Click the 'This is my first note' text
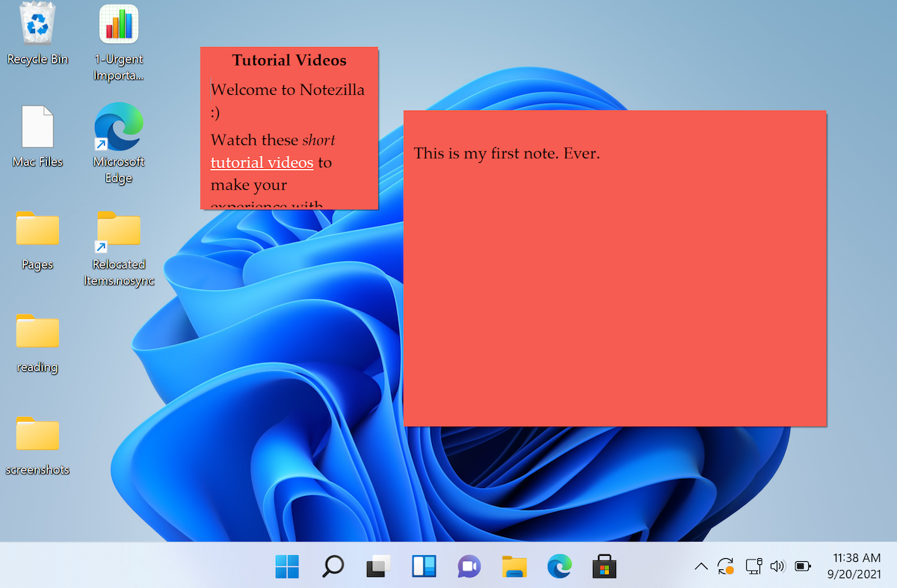 (507, 154)
